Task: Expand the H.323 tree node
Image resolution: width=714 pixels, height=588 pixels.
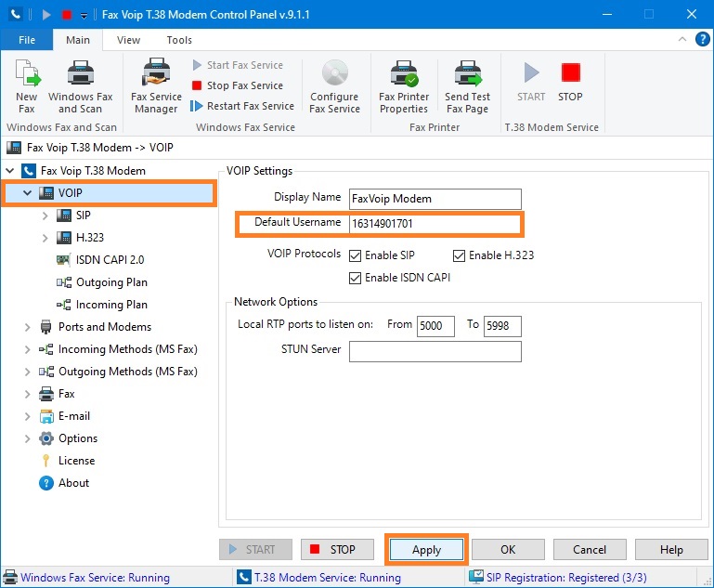Action: (45, 238)
